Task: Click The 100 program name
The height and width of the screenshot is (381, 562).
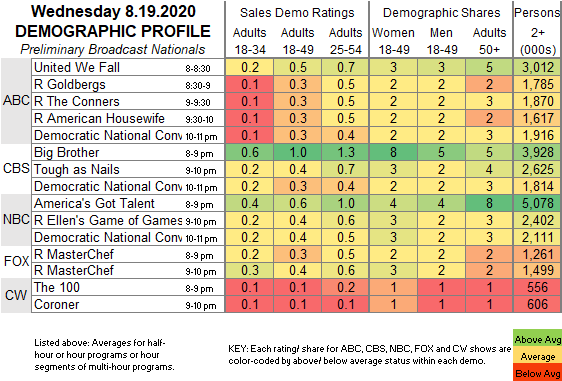Action: click(x=57, y=287)
